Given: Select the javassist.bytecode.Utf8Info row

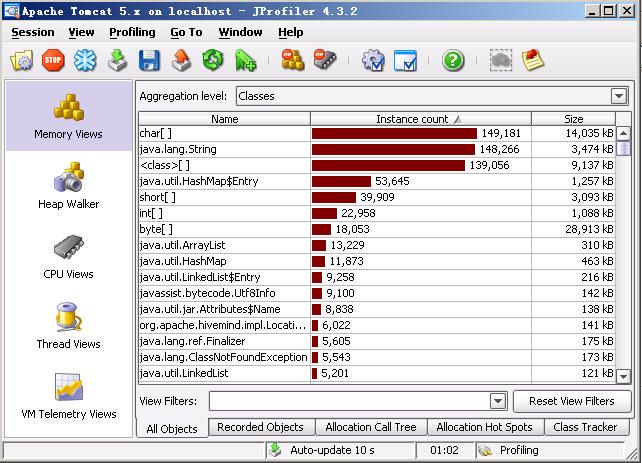Looking at the screenshot, I should pos(377,293).
